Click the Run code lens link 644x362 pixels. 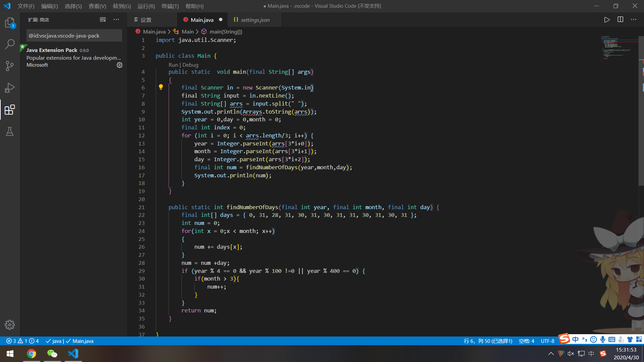click(x=173, y=65)
